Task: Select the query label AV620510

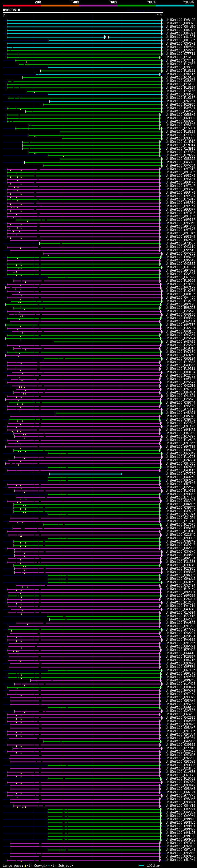Action: click(x=11, y=10)
